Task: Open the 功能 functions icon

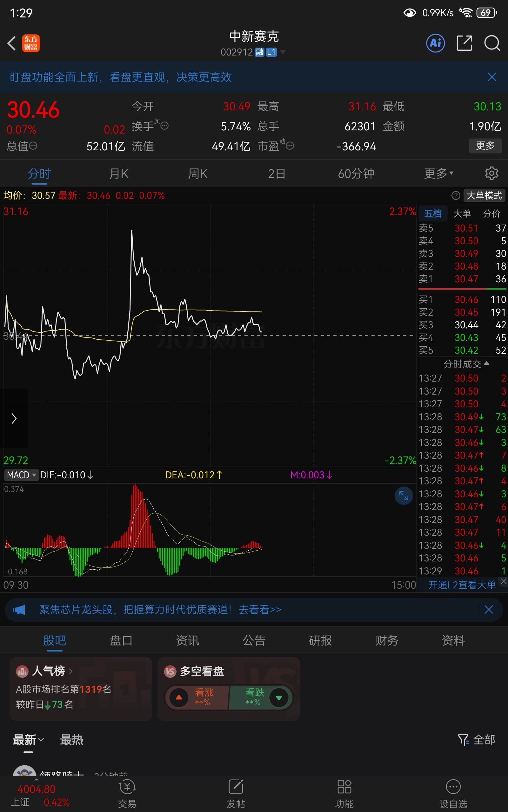Action: 344,793
